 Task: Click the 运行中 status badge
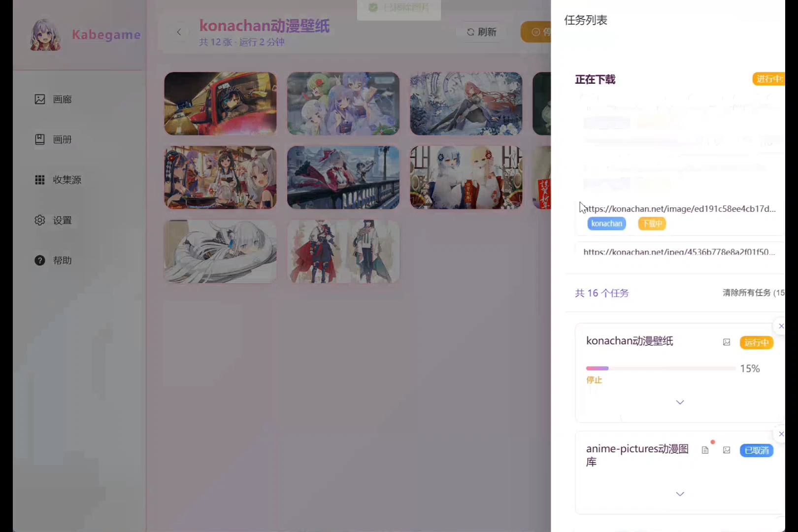pos(756,343)
